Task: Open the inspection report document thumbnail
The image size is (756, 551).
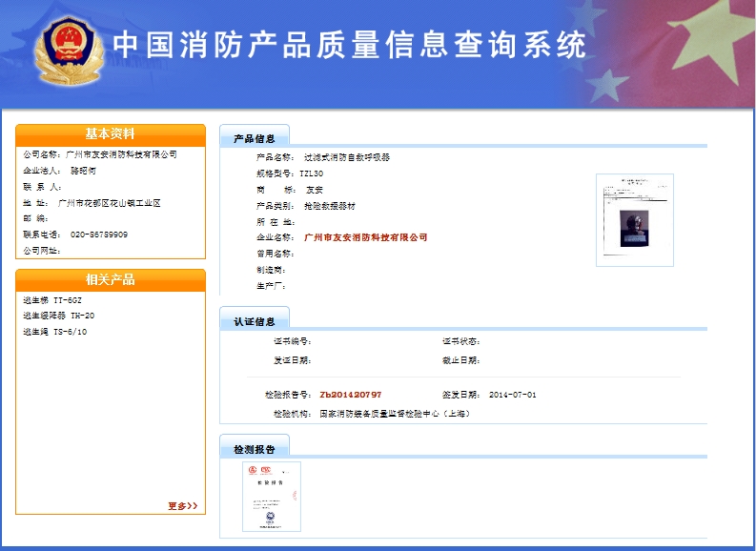Action: pos(272,496)
